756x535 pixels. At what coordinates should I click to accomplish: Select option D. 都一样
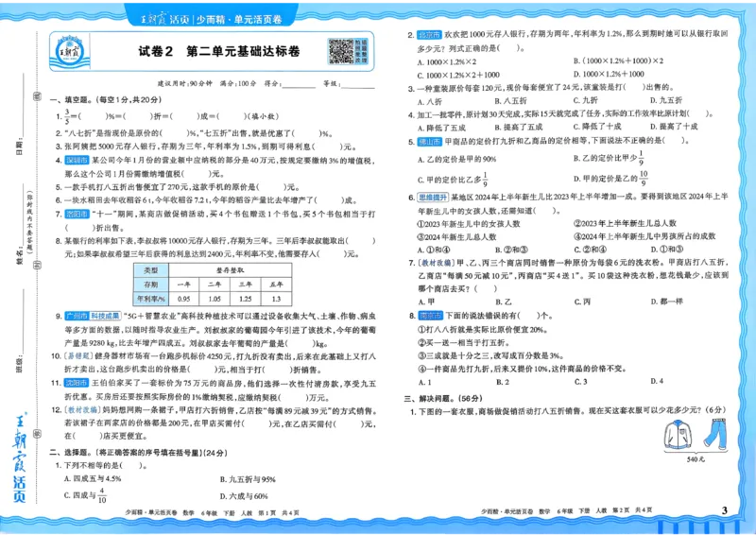pos(667,301)
